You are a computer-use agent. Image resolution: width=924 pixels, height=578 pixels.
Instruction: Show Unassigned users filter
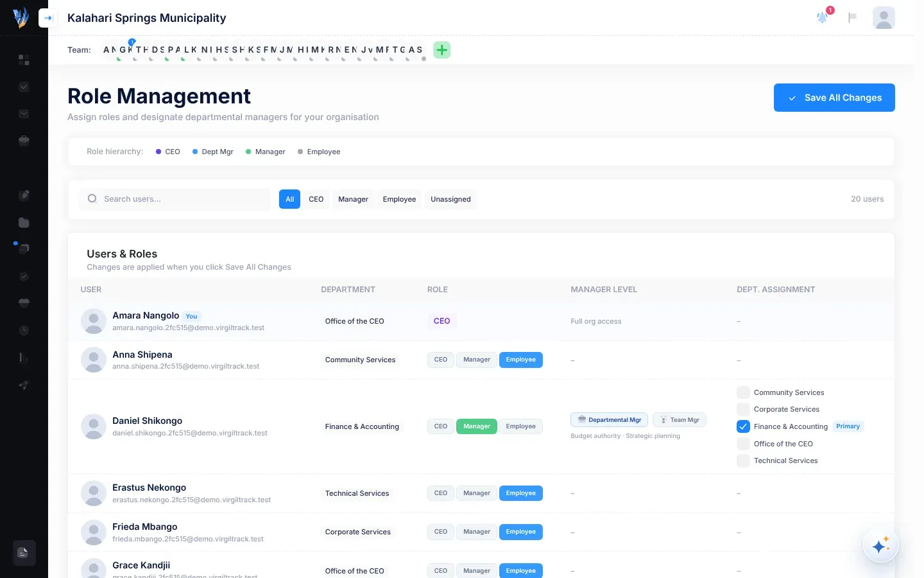point(450,199)
